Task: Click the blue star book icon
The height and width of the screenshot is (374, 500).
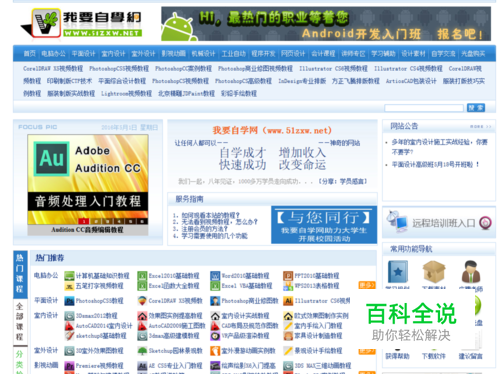Action: pyautogui.click(x=397, y=272)
